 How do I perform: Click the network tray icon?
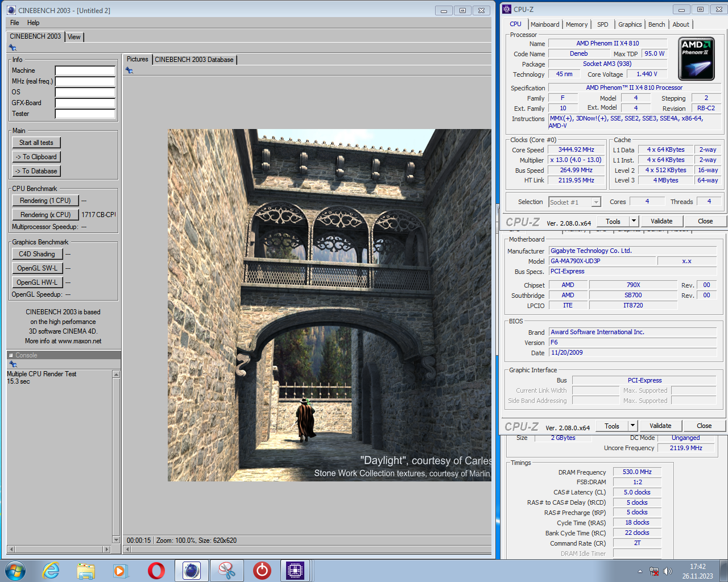click(654, 571)
